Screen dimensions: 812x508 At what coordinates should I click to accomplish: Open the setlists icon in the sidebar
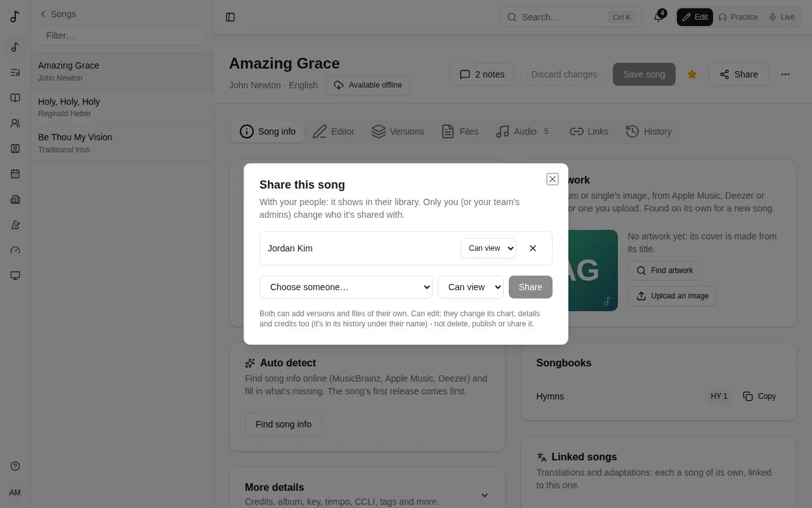click(15, 72)
